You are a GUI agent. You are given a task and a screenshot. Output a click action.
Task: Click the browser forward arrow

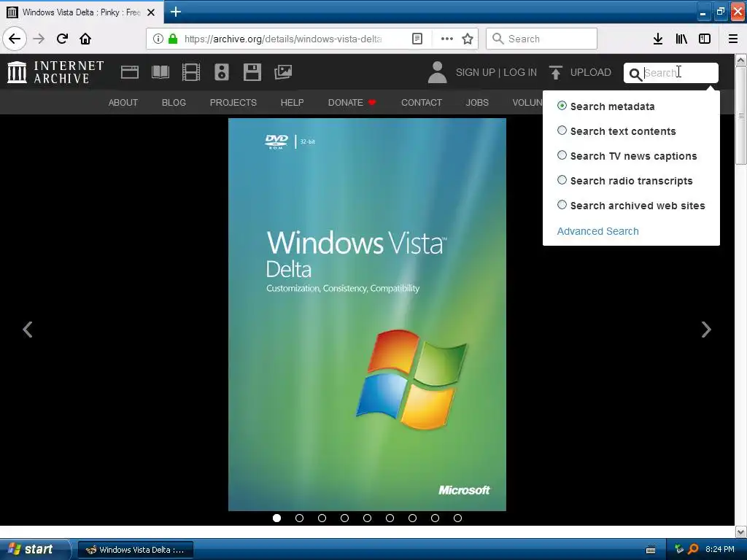(39, 39)
